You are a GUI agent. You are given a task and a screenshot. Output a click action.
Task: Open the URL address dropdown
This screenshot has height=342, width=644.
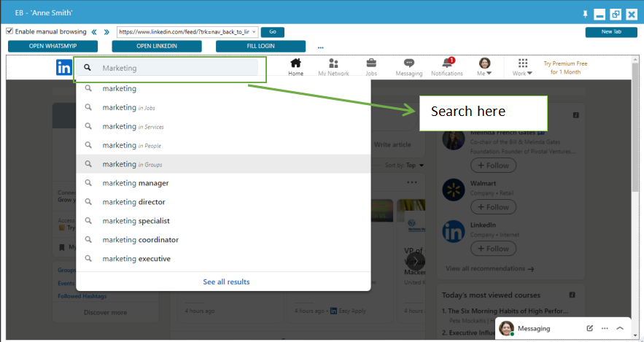[254, 31]
